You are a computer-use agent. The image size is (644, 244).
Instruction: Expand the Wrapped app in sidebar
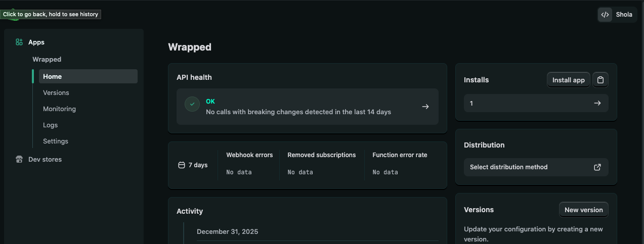point(47,60)
